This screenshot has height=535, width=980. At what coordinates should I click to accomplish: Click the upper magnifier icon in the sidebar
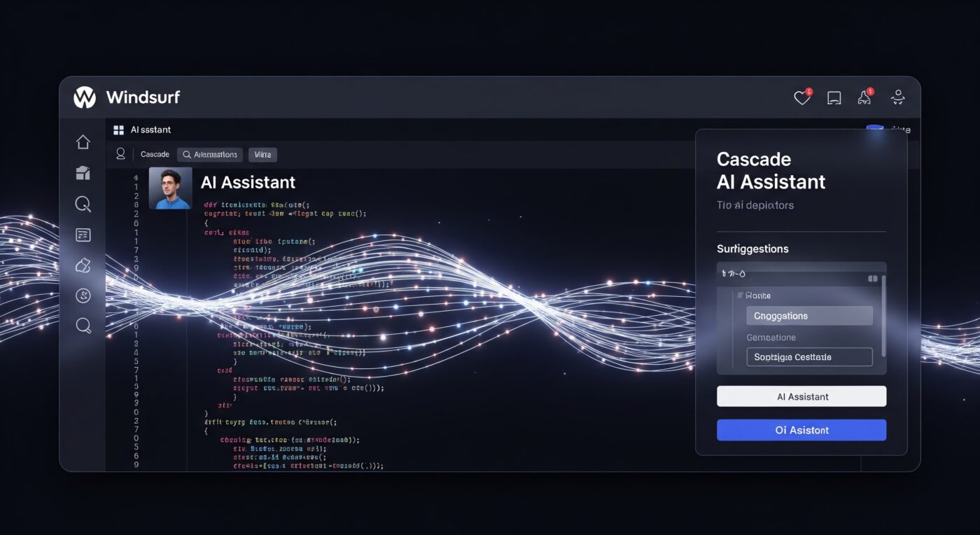(83, 204)
